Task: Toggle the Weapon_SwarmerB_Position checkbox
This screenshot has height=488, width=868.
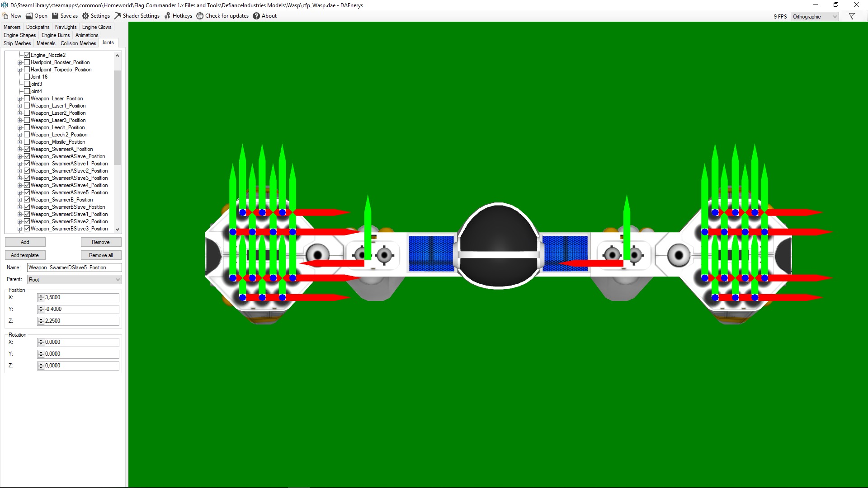Action: (27, 200)
